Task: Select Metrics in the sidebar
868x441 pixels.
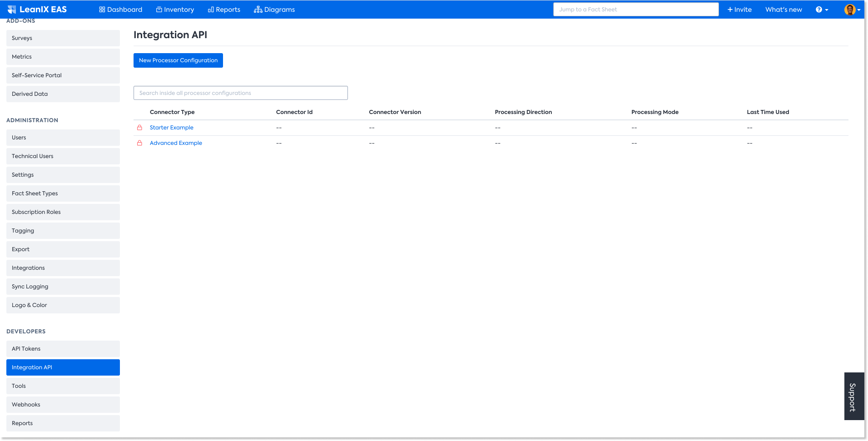Action: [x=63, y=57]
